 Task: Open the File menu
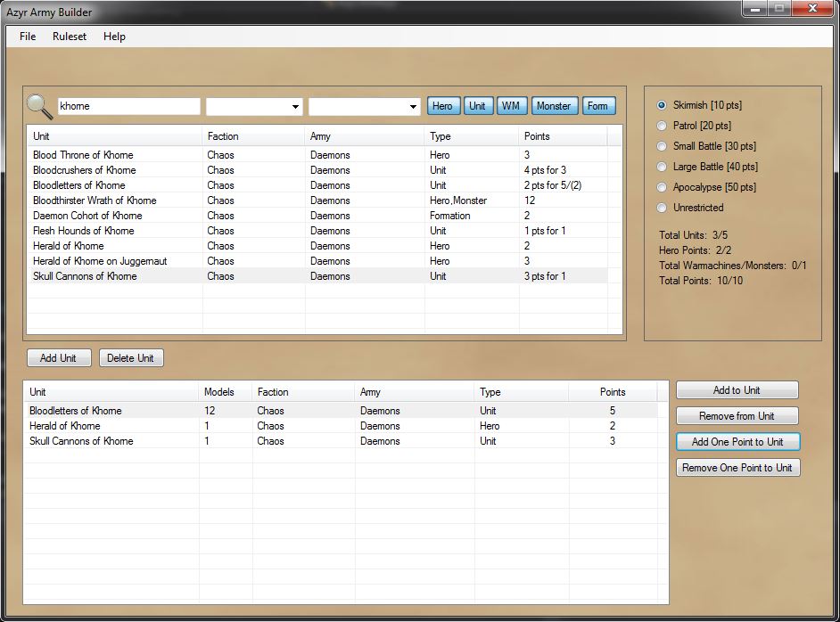(28, 37)
